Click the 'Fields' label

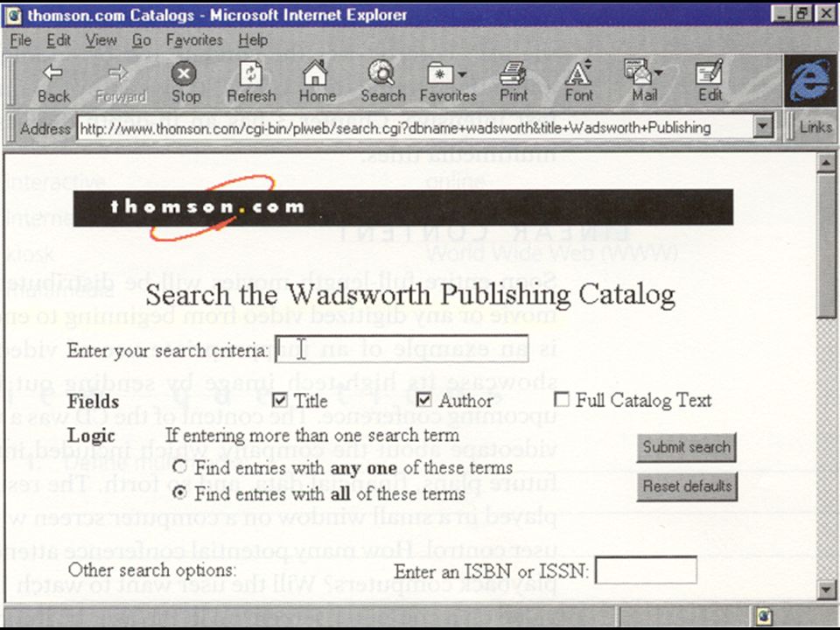click(x=94, y=402)
